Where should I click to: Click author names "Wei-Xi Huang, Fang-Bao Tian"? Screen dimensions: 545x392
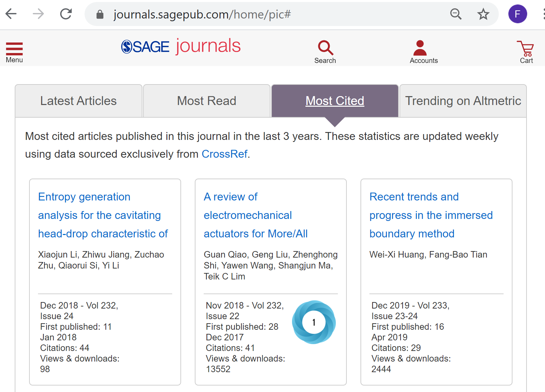(x=428, y=254)
